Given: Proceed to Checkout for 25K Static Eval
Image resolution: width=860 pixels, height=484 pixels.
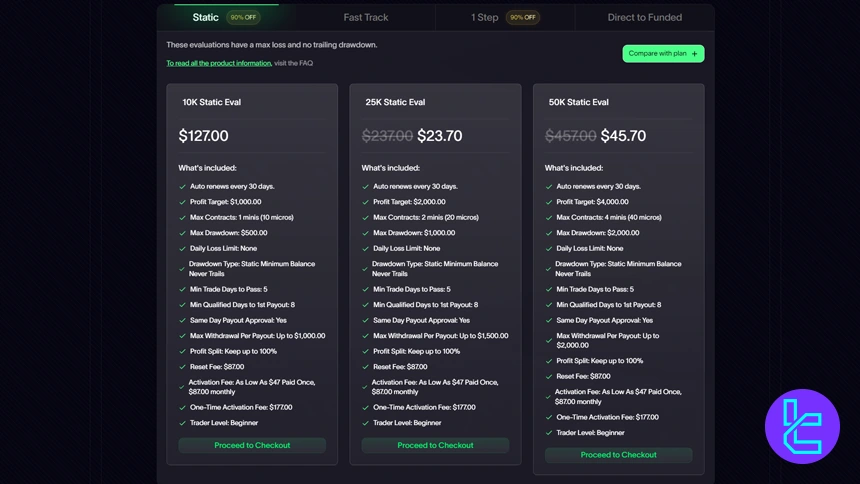Looking at the screenshot, I should (435, 445).
